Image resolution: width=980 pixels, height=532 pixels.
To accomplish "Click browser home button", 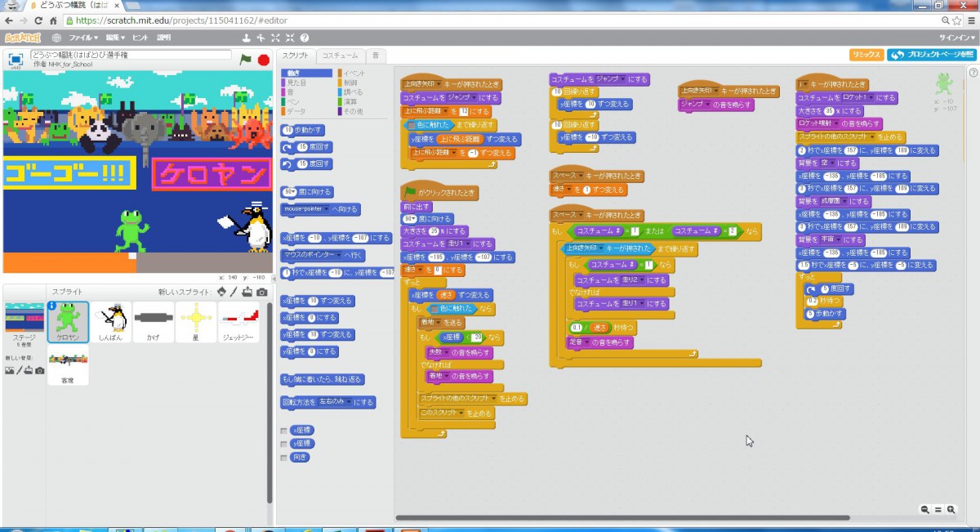I will 53,20.
